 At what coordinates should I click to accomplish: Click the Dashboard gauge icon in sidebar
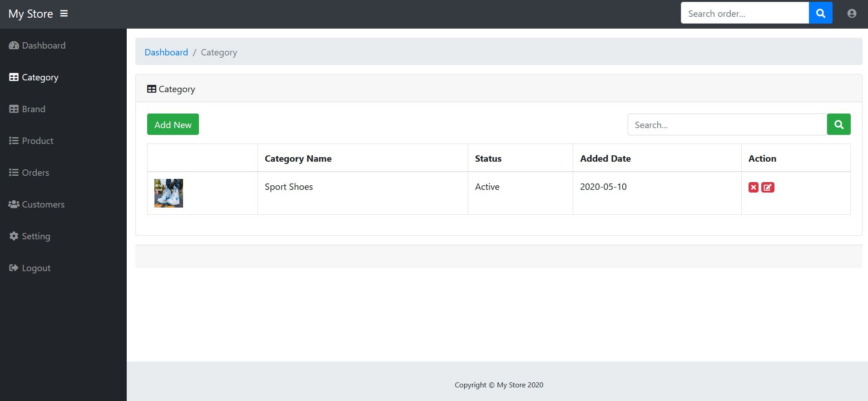point(14,45)
